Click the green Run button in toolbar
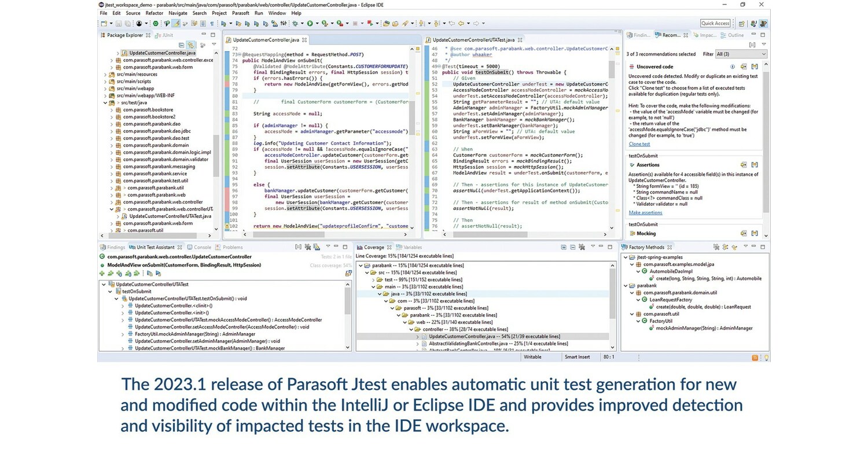Viewport: 868px width, 454px height. 310,24
